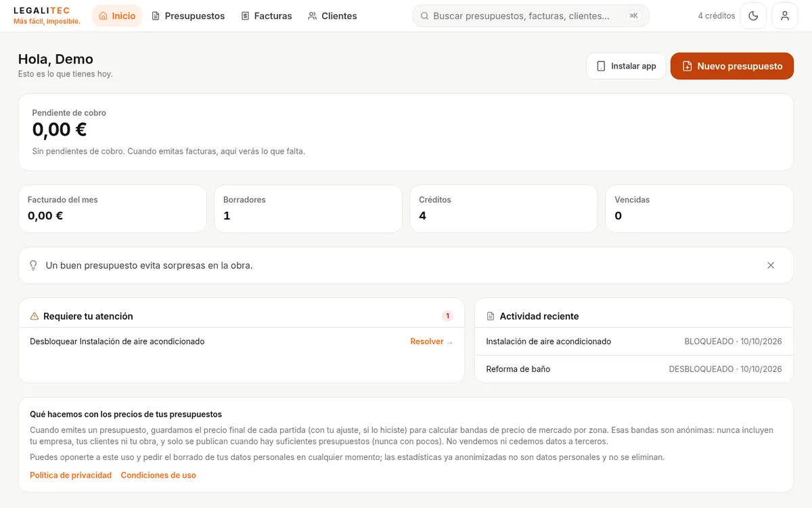The width and height of the screenshot is (812, 508).
Task: Open the user account menu
Action: click(784, 16)
